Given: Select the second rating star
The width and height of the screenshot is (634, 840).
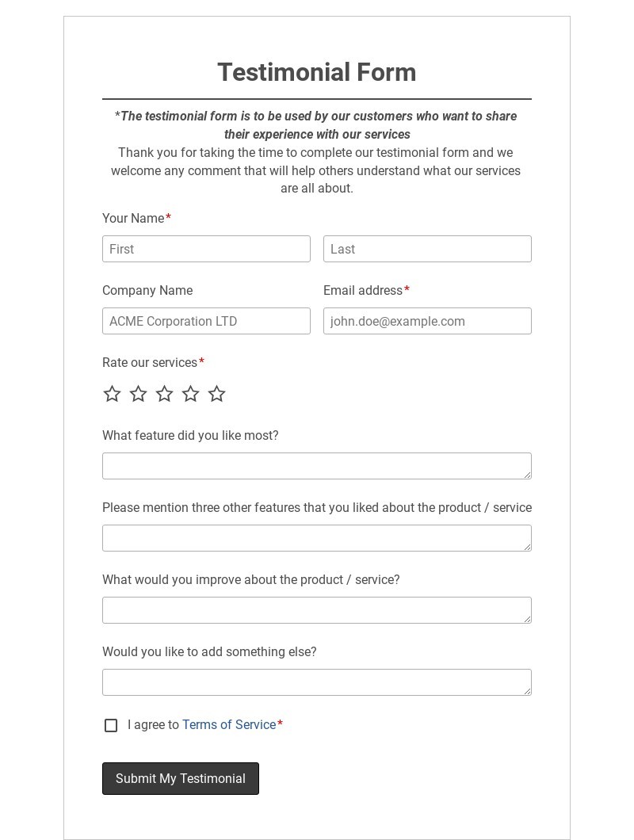Looking at the screenshot, I should tap(138, 394).
